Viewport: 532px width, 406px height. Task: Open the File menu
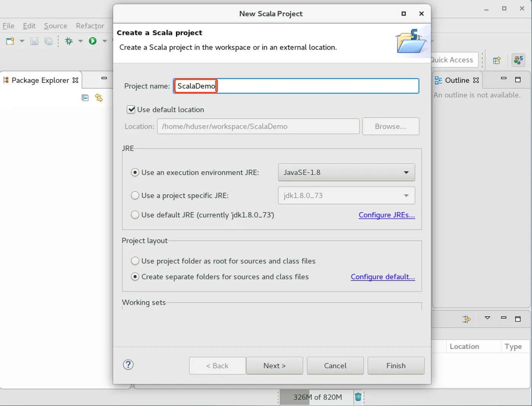click(x=8, y=26)
